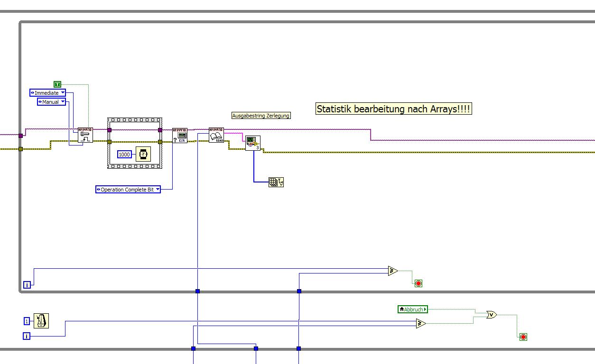595x364 pixels.
Task: Select the Wait (ms) watch function
Action: pyautogui.click(x=143, y=155)
